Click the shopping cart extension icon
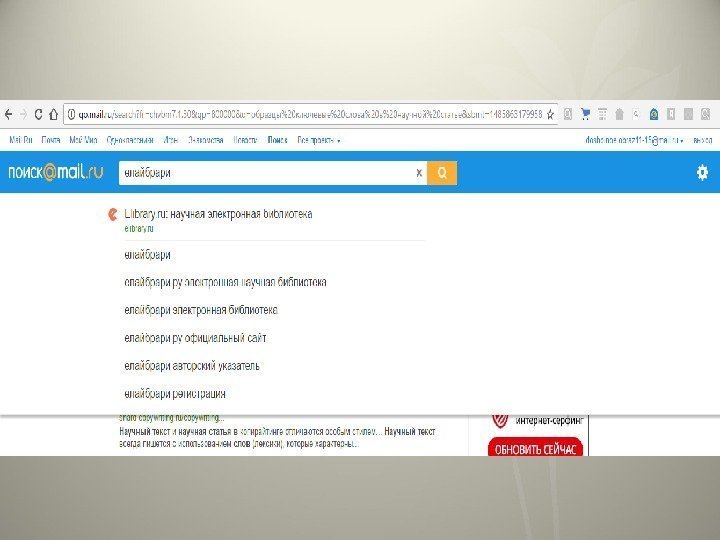Viewport: 720px width, 540px height. [585, 114]
